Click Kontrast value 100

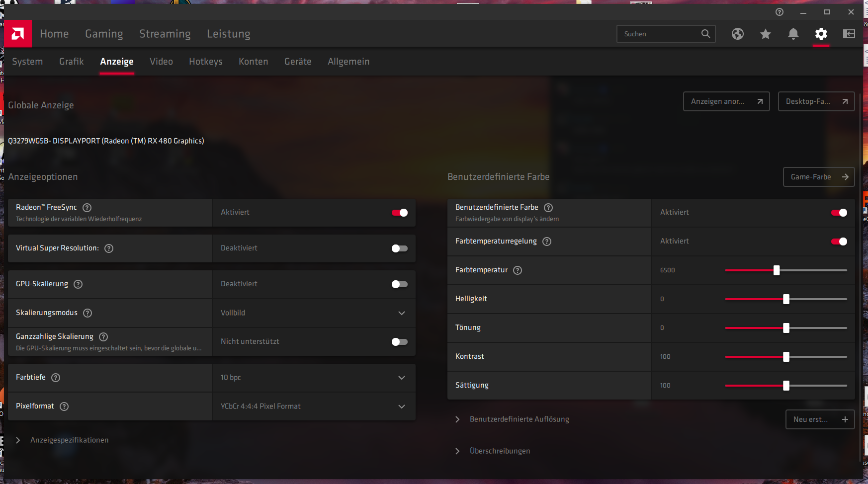(x=665, y=357)
